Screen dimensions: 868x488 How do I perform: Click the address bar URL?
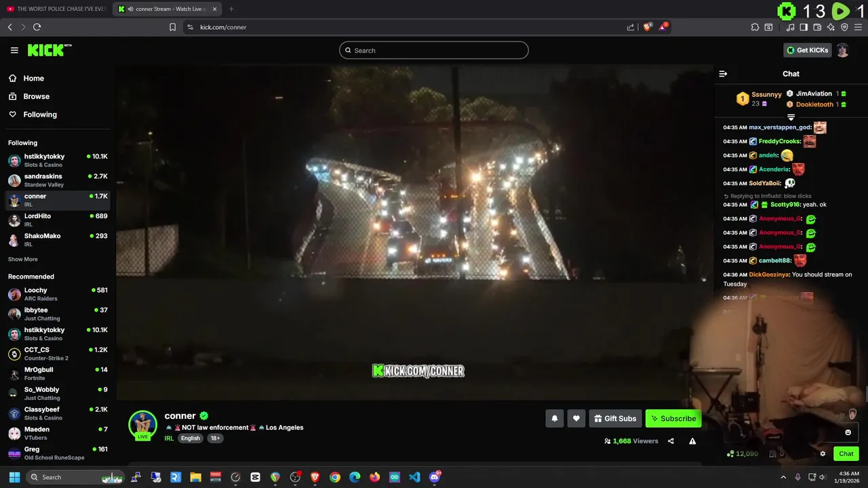[223, 27]
